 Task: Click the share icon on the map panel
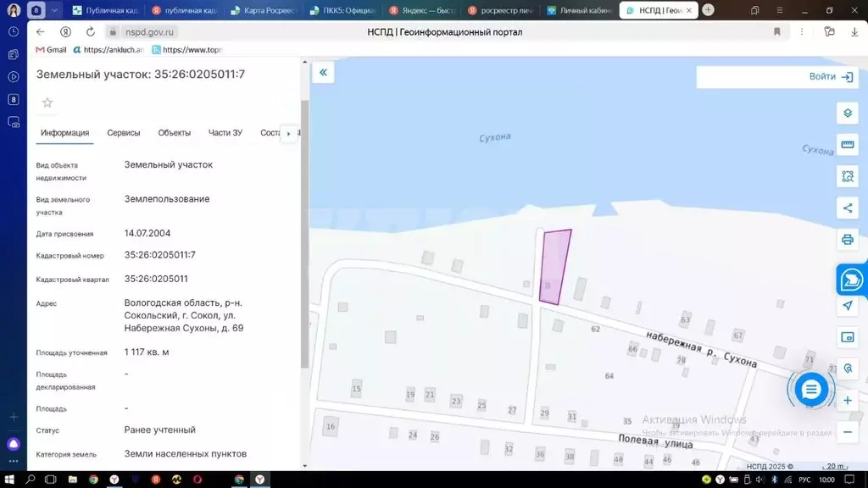(847, 208)
